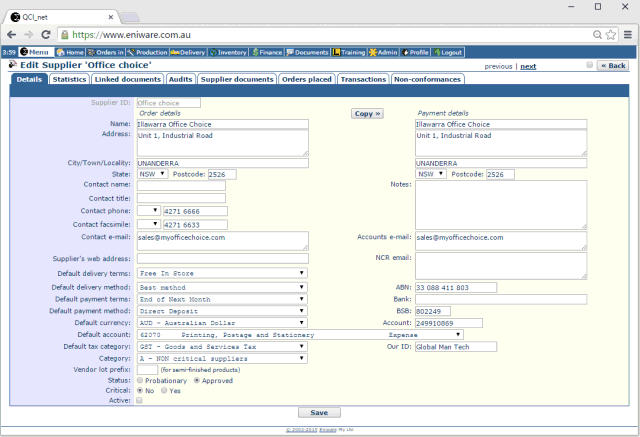Open the Finance menu item
Screen dimensions: 640x437
pos(267,52)
